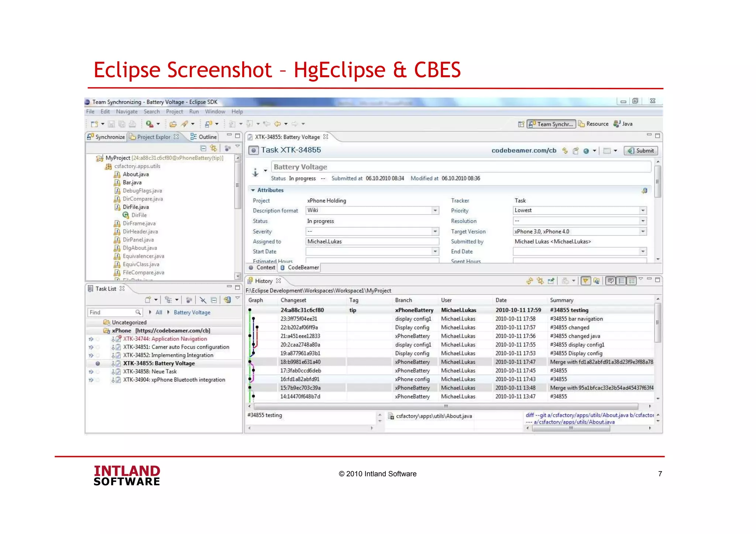Click the Synchronize incoming changes icon in task editor
The height and width of the screenshot is (534, 756).
565,151
